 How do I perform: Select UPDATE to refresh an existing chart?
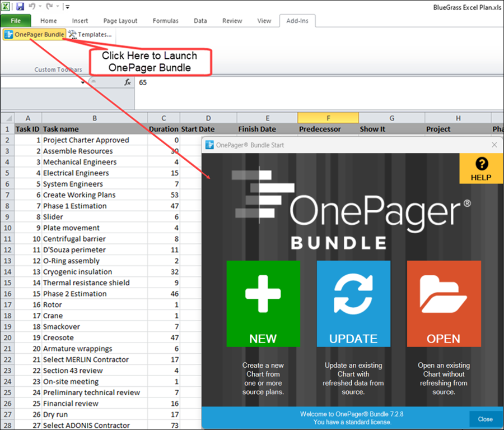point(353,303)
